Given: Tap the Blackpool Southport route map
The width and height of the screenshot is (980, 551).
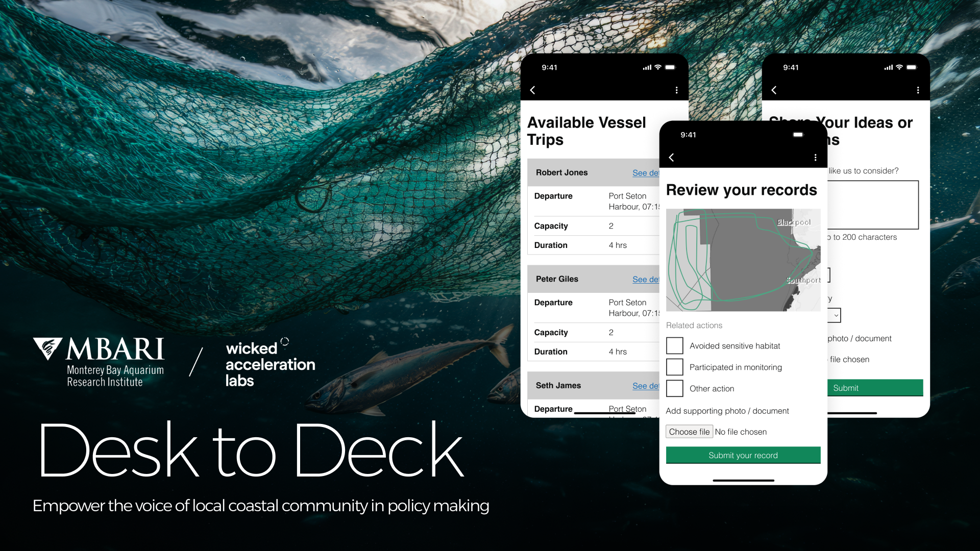Looking at the screenshot, I should (743, 260).
